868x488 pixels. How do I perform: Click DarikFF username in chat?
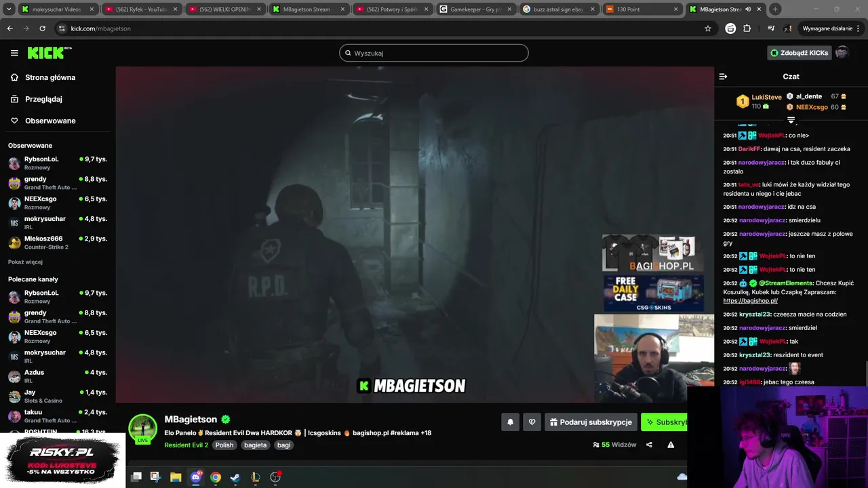coord(749,149)
